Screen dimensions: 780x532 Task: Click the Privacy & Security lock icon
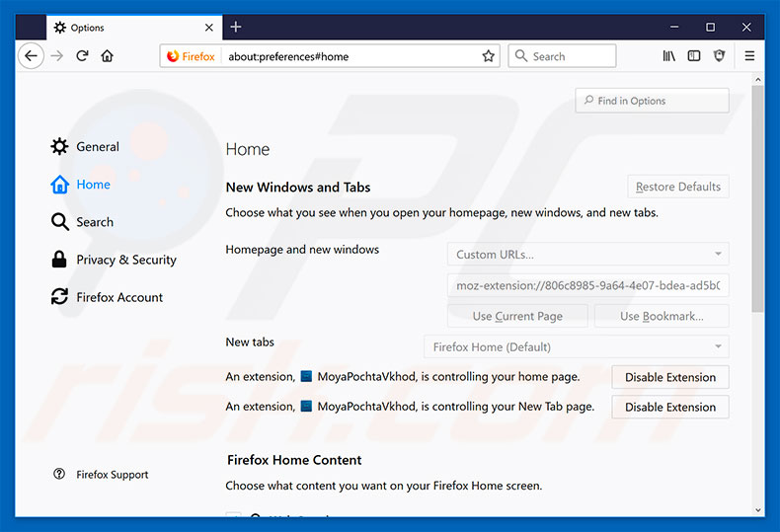pyautogui.click(x=59, y=259)
